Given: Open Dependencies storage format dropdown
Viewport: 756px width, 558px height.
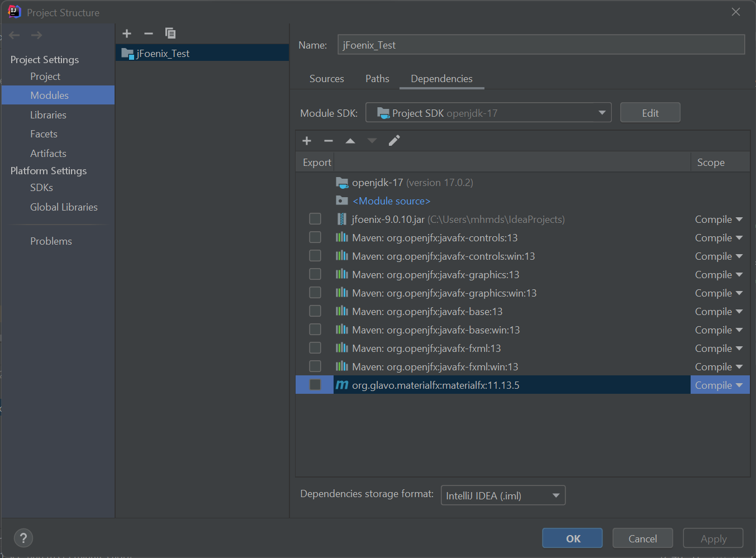Looking at the screenshot, I should pos(503,495).
